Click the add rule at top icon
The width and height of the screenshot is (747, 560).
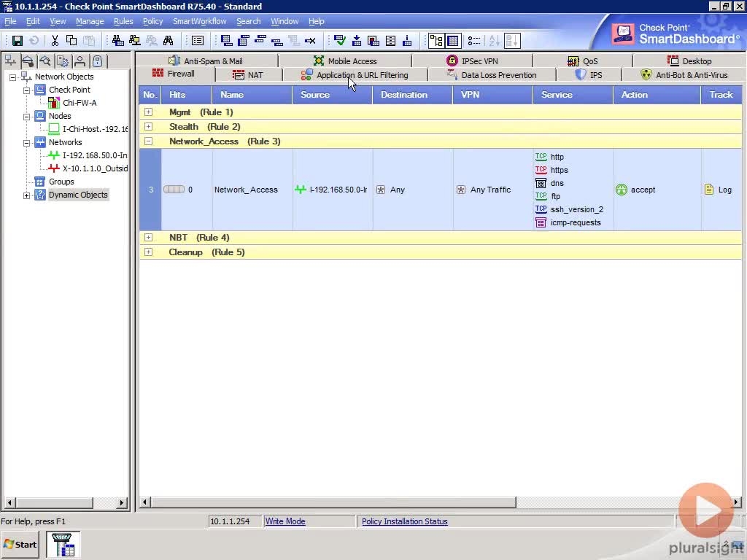244,41
